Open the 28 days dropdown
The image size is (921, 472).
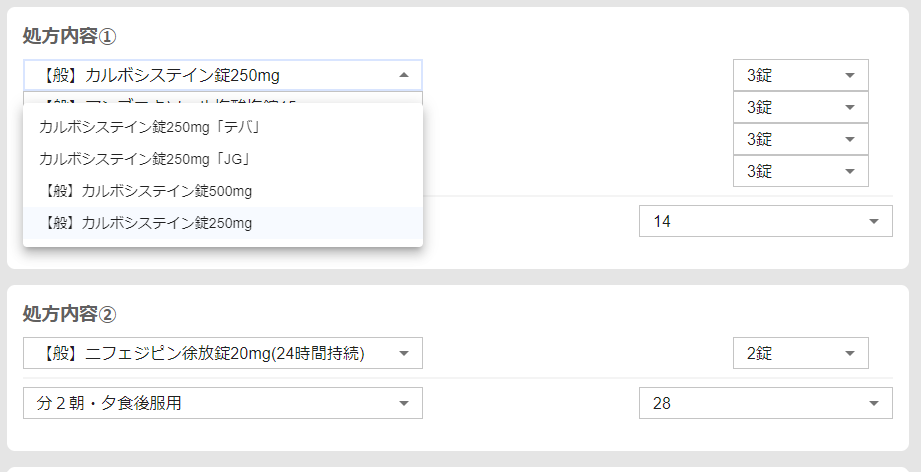764,403
